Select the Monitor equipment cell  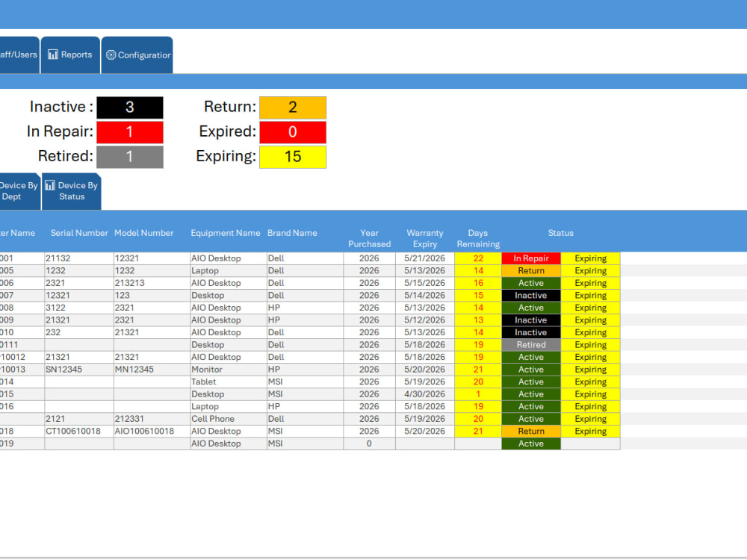(x=228, y=370)
